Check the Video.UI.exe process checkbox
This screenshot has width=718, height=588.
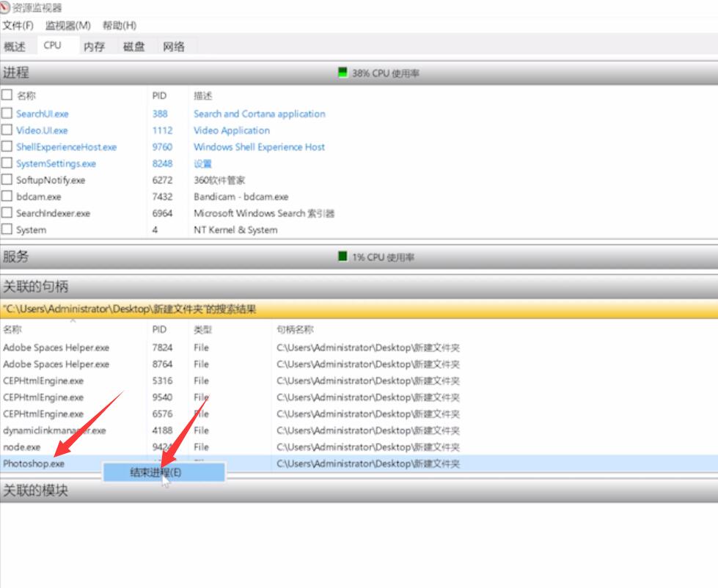(x=7, y=130)
